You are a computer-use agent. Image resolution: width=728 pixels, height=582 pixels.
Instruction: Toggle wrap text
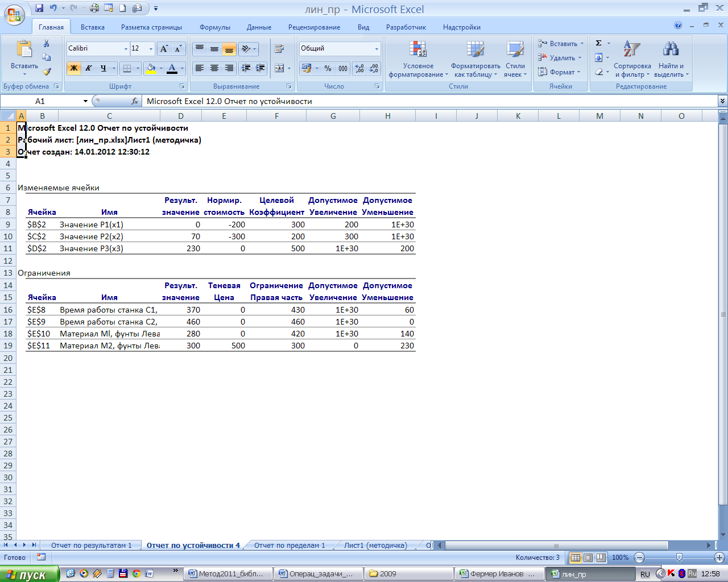click(x=279, y=49)
